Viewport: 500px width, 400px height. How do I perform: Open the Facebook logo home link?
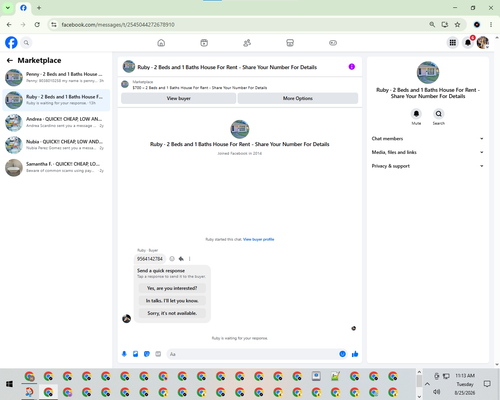(x=11, y=43)
